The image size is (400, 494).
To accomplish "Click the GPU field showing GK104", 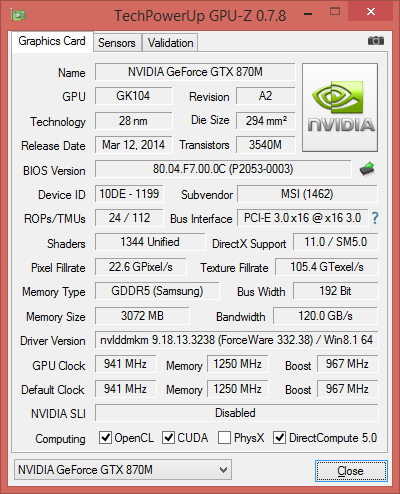I will [133, 96].
